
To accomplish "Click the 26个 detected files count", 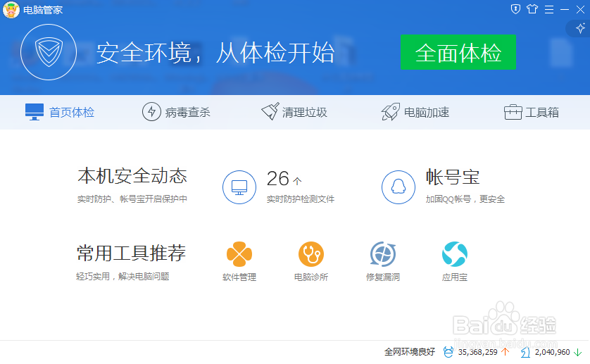I will [x=284, y=178].
